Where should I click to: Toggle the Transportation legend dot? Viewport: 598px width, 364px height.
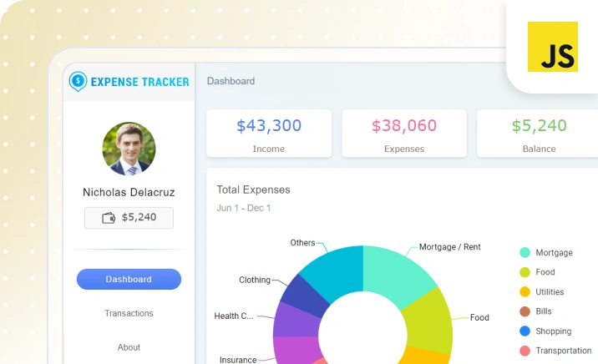525,351
